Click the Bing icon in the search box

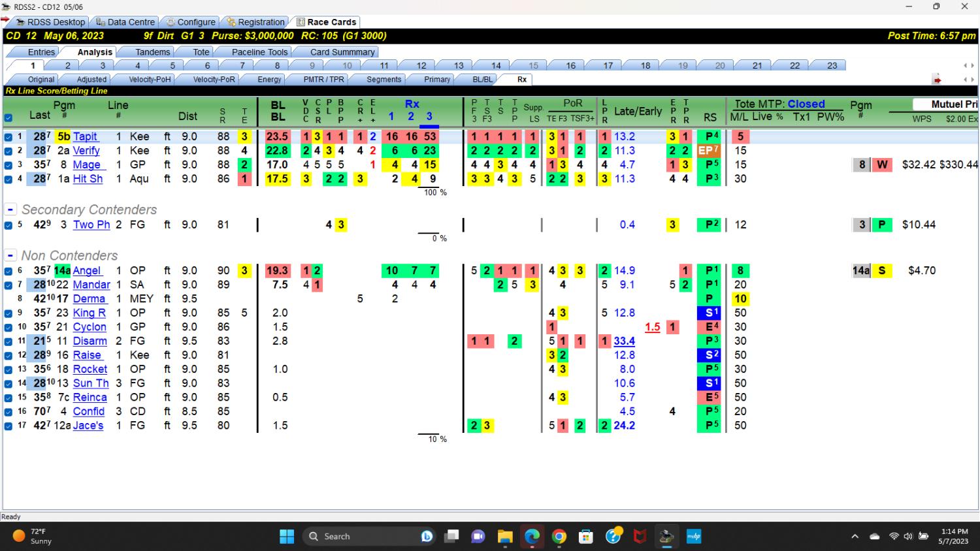[x=427, y=536]
